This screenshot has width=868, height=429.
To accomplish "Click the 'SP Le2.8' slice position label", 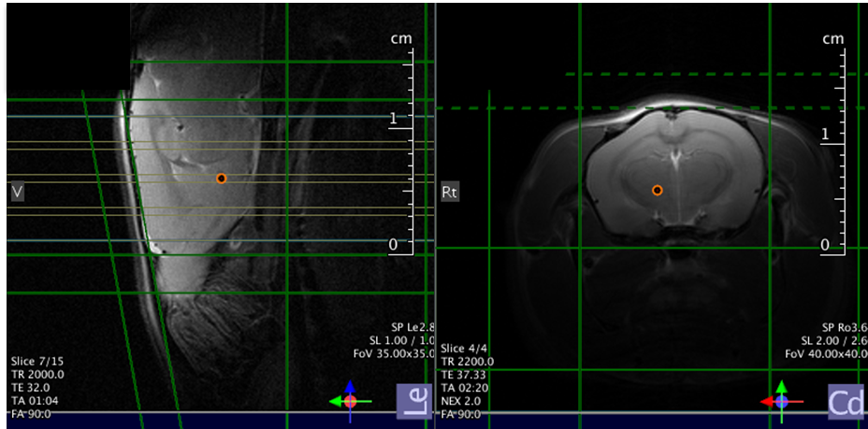I will click(x=412, y=327).
